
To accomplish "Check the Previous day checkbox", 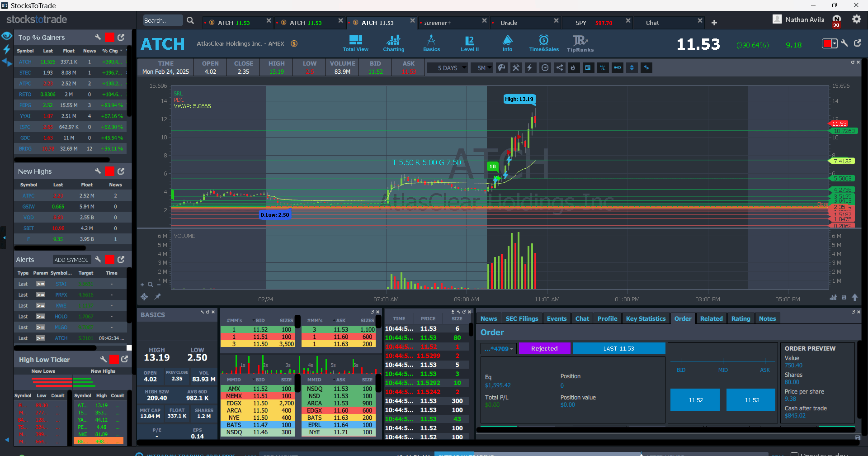I will pos(794,454).
